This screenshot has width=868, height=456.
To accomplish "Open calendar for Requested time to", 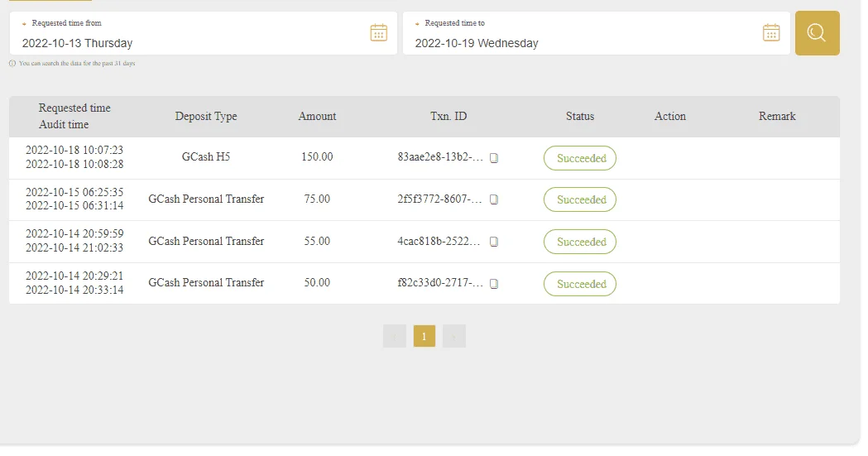I will (771, 32).
